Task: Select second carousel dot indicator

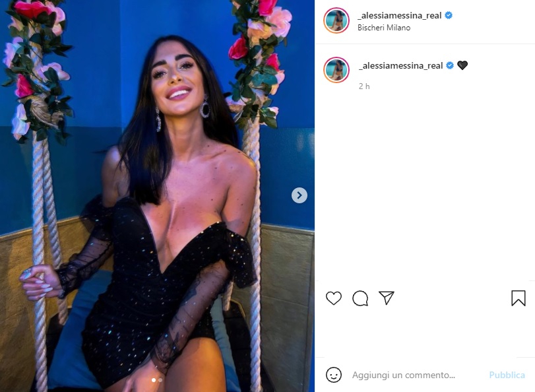Action: pyautogui.click(x=160, y=380)
